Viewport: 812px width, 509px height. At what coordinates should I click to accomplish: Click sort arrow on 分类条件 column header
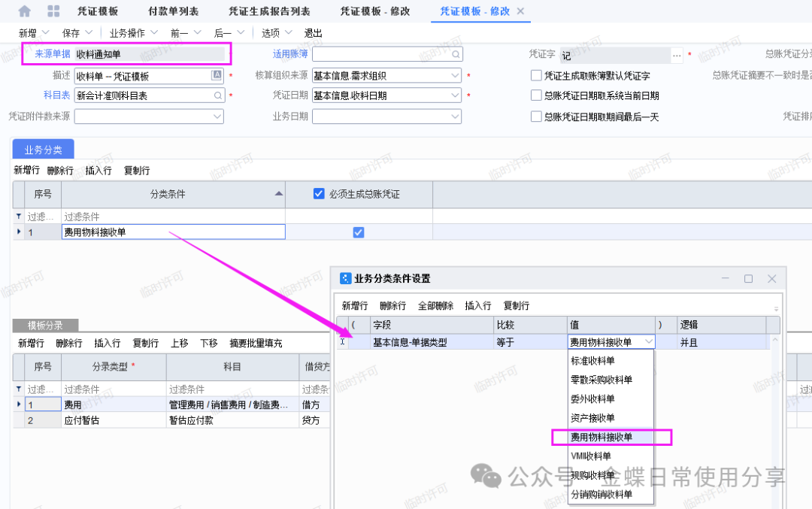[279, 194]
